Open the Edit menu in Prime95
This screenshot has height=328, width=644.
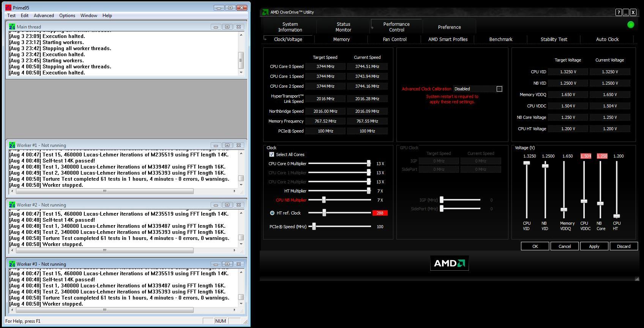(25, 16)
